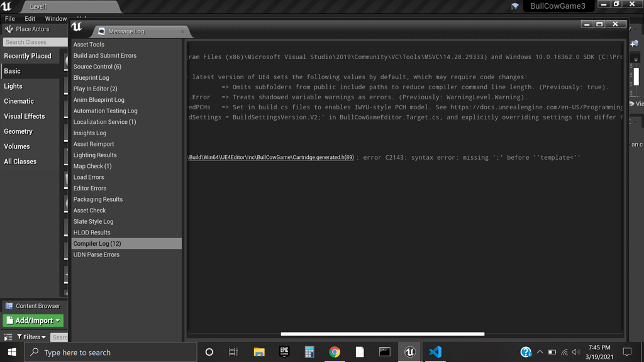Close the Message Log tab
The image size is (644, 362).
[x=182, y=31]
